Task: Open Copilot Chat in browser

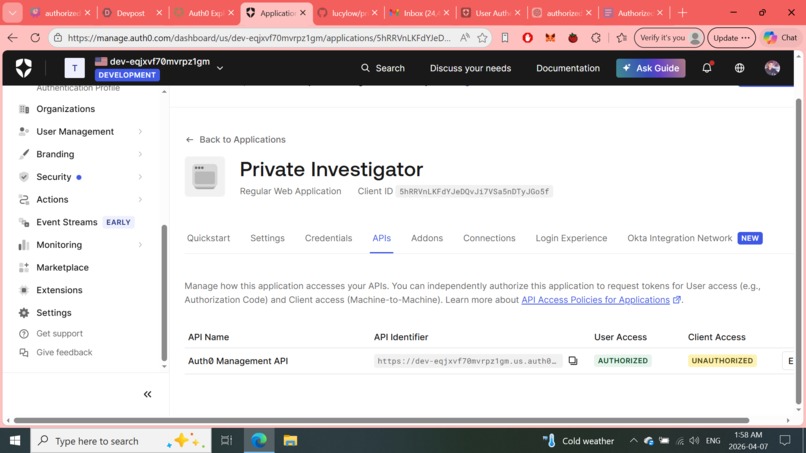Action: (780, 38)
